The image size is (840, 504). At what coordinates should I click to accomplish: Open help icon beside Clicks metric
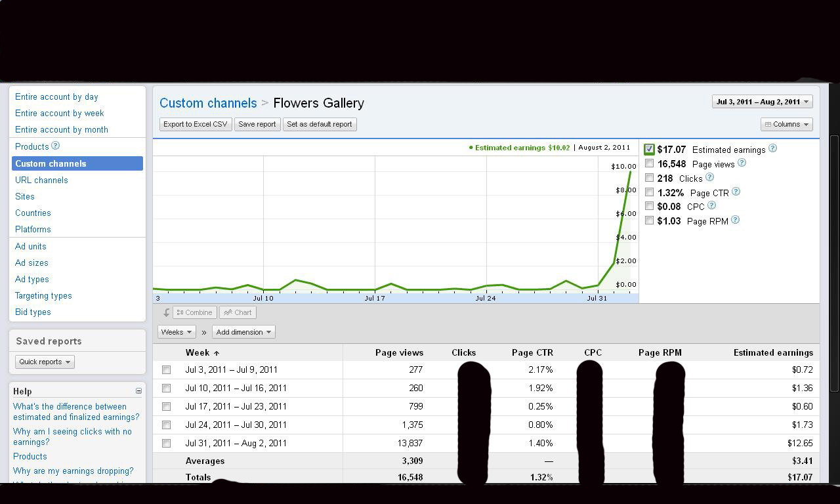pos(709,177)
